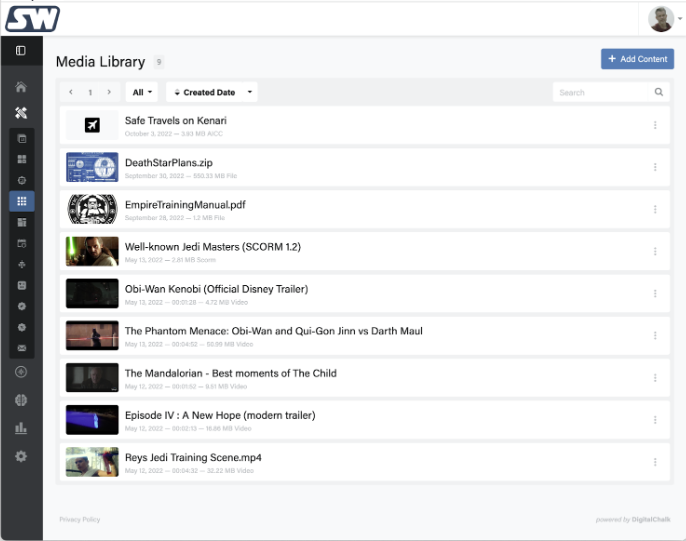
Task: Collapse the sidebar with the panel icon
Action: pos(21,50)
